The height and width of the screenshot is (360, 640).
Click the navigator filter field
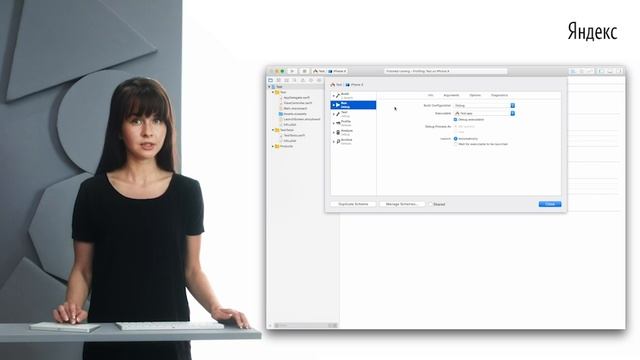coord(305,325)
